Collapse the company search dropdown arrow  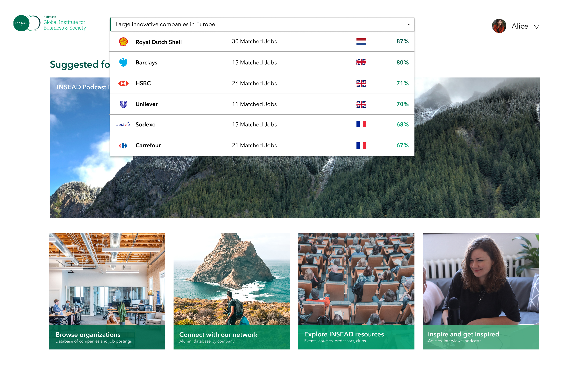pyautogui.click(x=409, y=24)
